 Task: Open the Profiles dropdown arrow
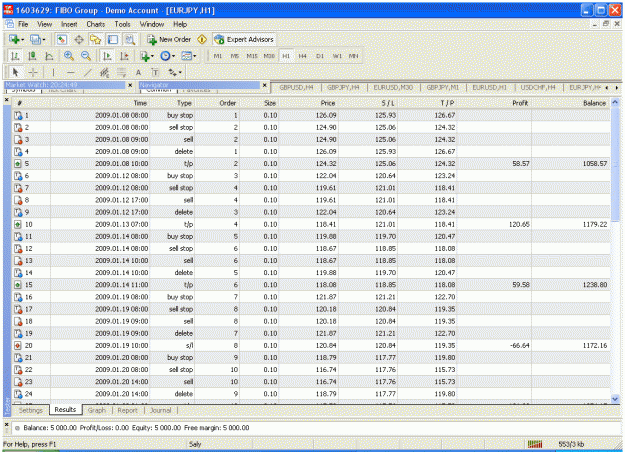tap(43, 40)
